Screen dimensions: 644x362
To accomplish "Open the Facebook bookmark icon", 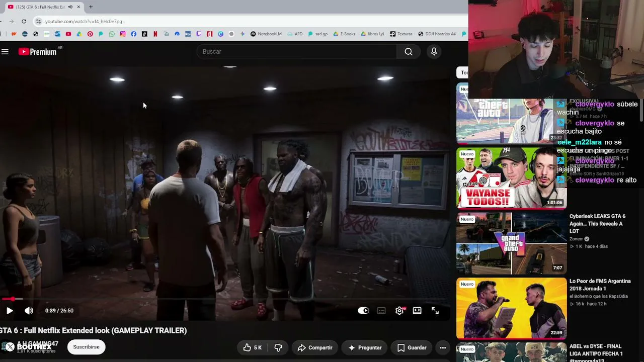I will (133, 34).
